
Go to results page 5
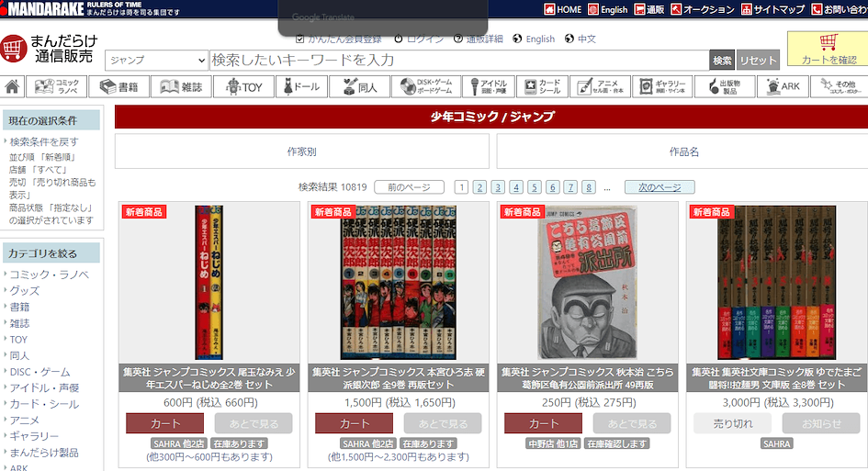coord(535,187)
